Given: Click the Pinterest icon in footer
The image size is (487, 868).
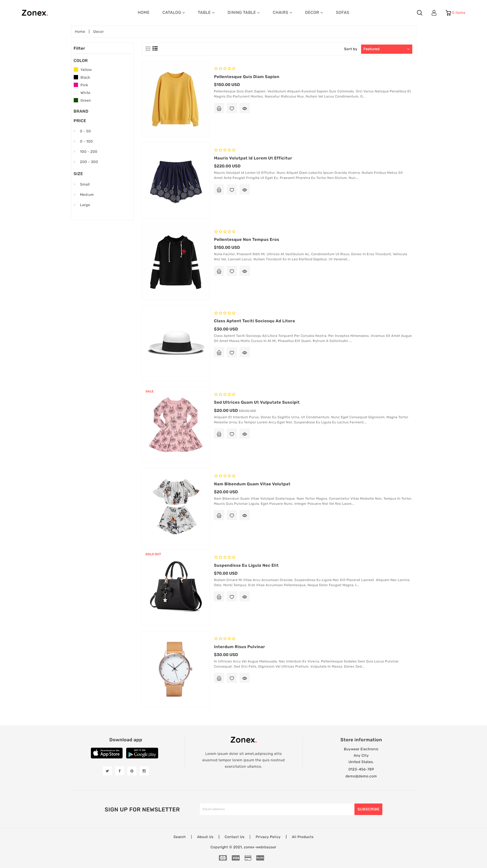Looking at the screenshot, I should (132, 771).
